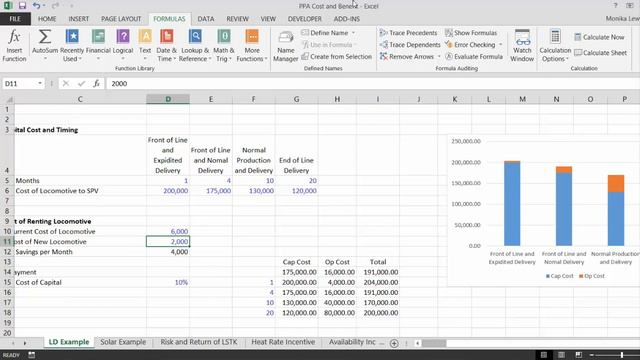
Task: Open the Logical functions library
Action: (x=122, y=46)
